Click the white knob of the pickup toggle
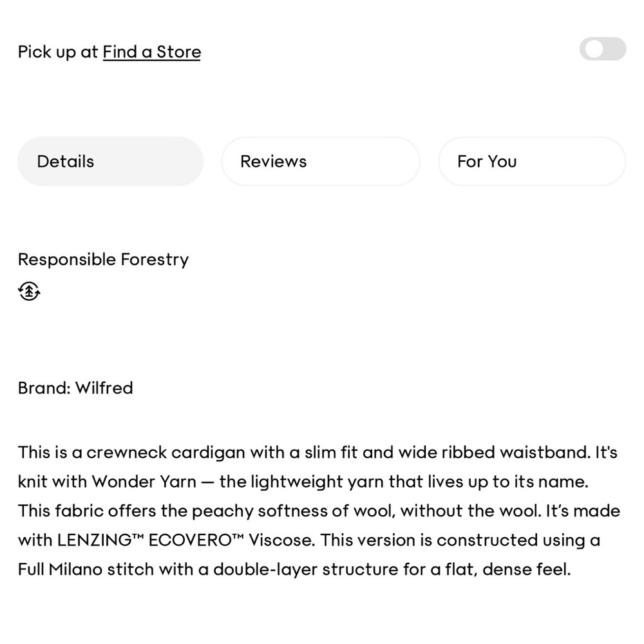The width and height of the screenshot is (644, 644). click(x=594, y=49)
